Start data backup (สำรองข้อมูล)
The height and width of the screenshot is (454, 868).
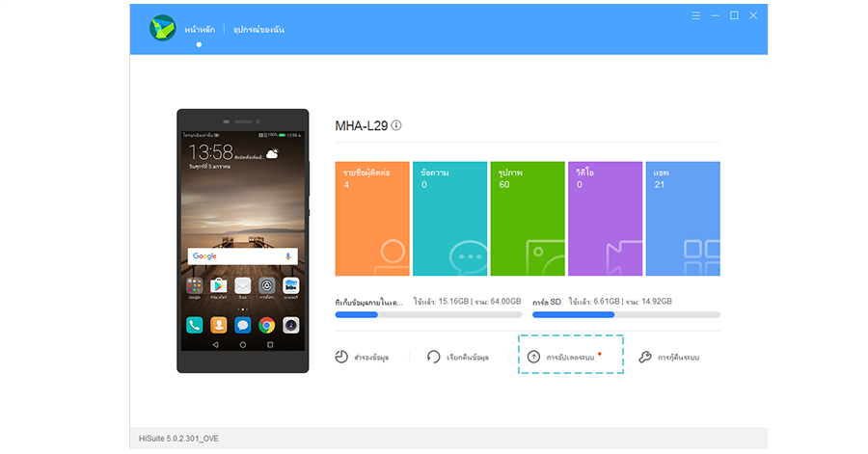(362, 357)
